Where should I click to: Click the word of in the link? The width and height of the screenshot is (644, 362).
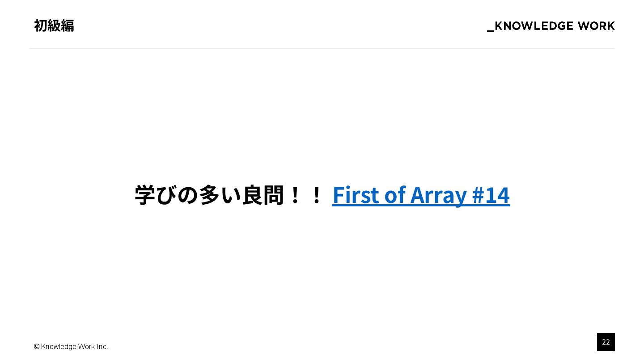pyautogui.click(x=394, y=195)
